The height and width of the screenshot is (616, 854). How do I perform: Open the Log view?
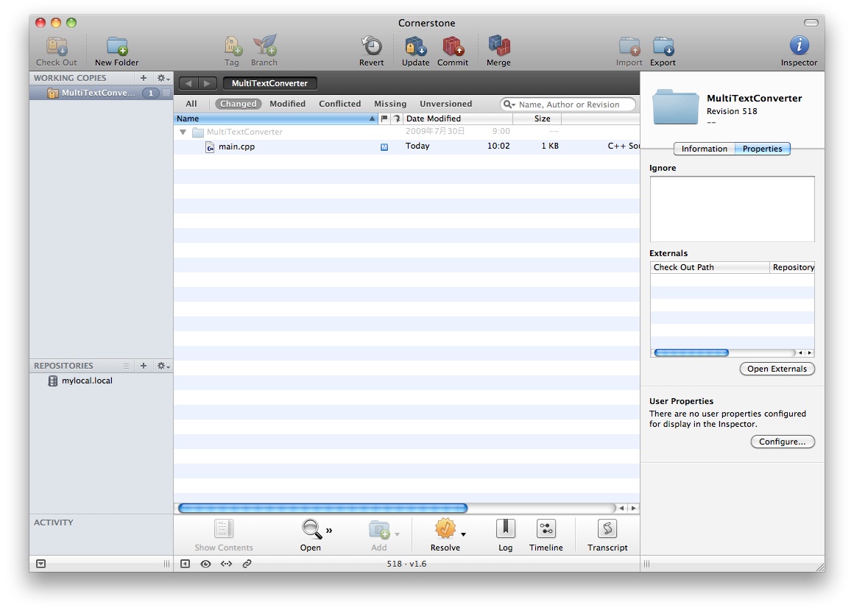506,529
